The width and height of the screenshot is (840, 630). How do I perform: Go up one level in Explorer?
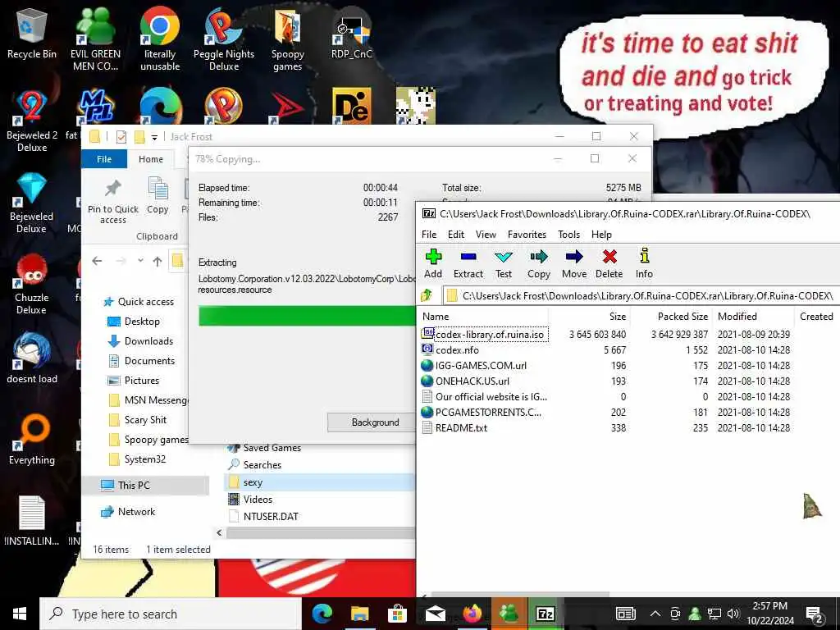[x=157, y=261]
